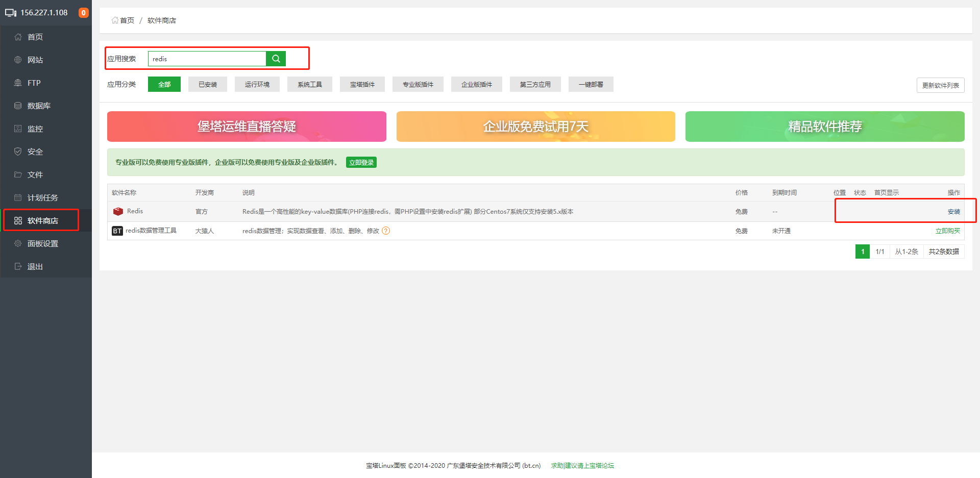Click page number 1 in pagination

[863, 251]
